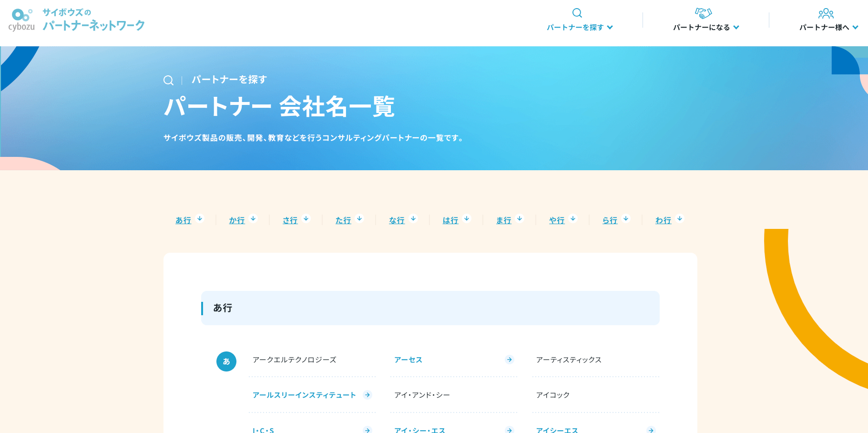
Task: Click the search icon in the banner breadcrumb
Action: (168, 80)
